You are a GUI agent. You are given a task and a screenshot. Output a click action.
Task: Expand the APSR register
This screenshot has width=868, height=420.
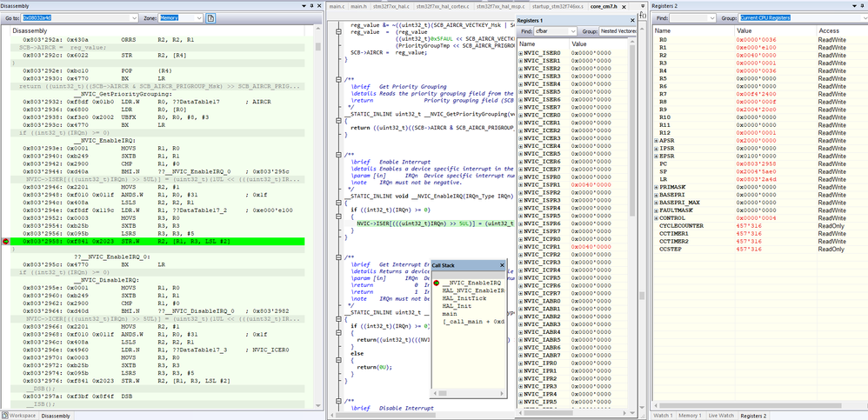657,141
